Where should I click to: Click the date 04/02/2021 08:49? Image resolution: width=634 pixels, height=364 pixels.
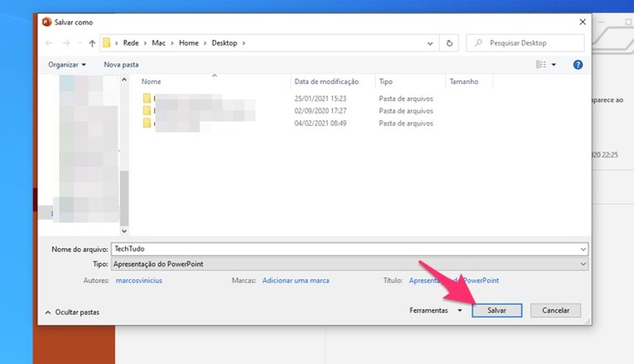pos(320,123)
